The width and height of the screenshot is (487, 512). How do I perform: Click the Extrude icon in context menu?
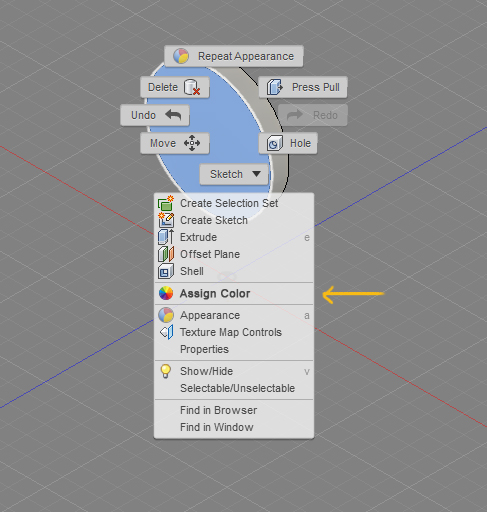(x=166, y=237)
